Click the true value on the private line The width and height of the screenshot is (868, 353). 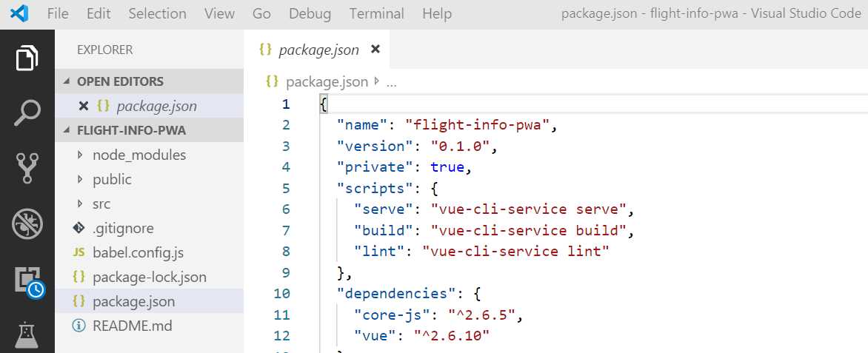(447, 167)
